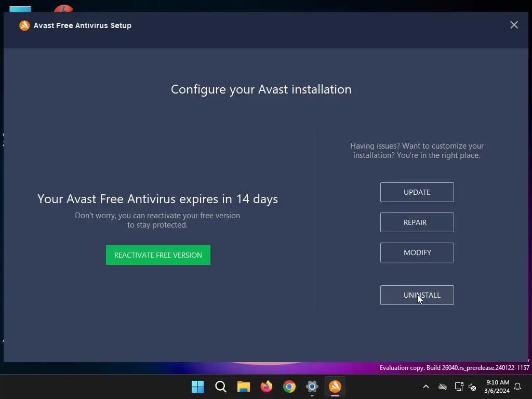Open notifications bell icon

(x=518, y=387)
